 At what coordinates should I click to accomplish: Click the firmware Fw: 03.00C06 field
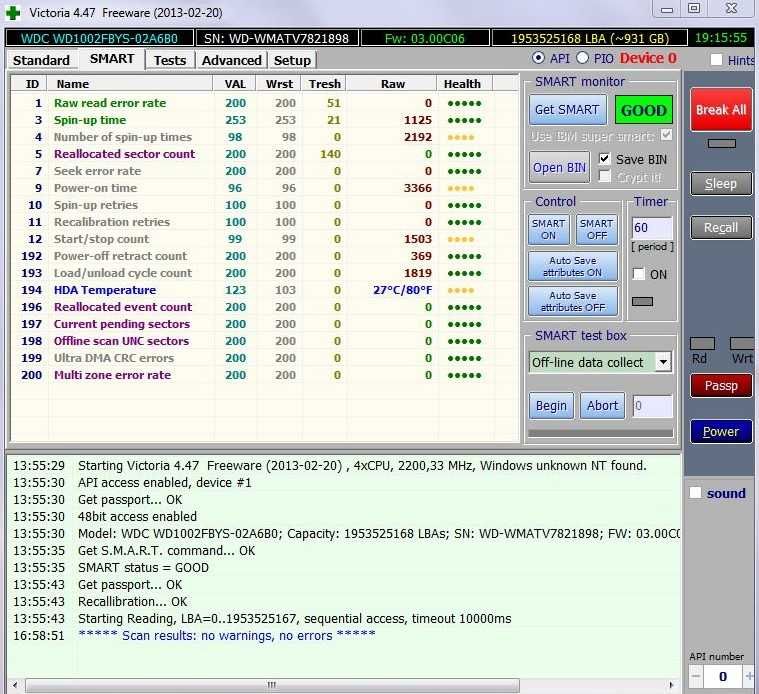click(x=425, y=38)
